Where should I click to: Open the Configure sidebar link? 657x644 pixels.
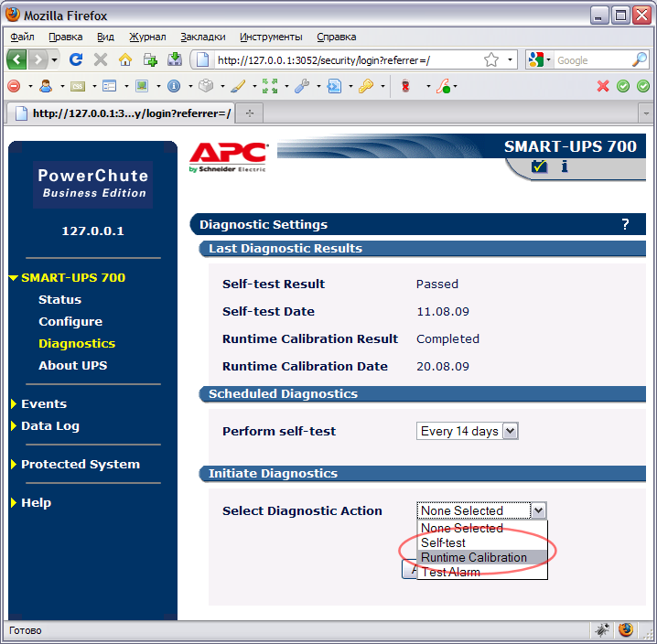[x=70, y=321]
